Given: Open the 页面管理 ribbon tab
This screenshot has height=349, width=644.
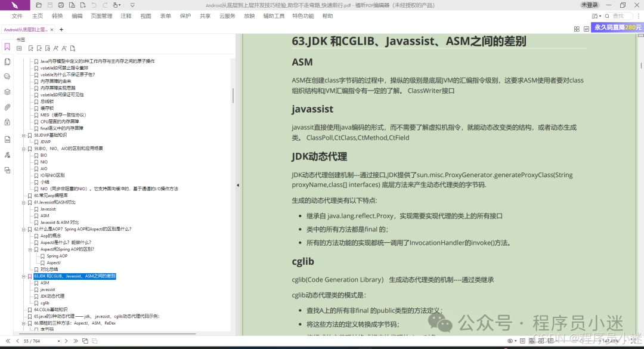Looking at the screenshot, I should pyautogui.click(x=101, y=16).
